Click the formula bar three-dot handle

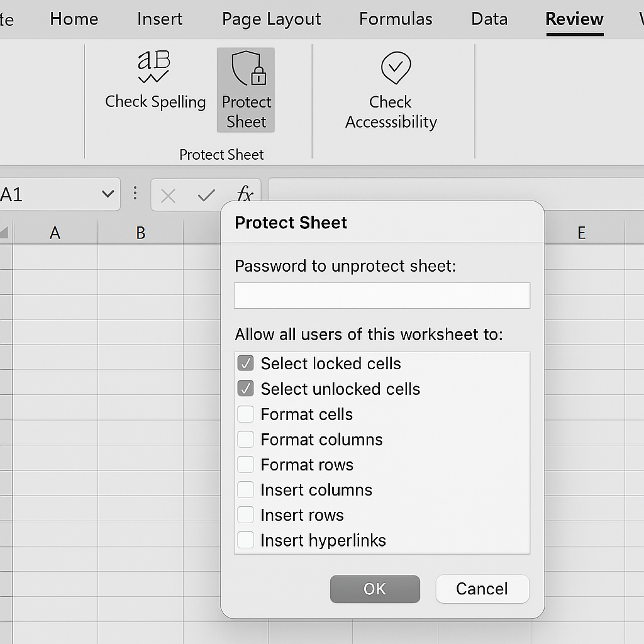[135, 194]
